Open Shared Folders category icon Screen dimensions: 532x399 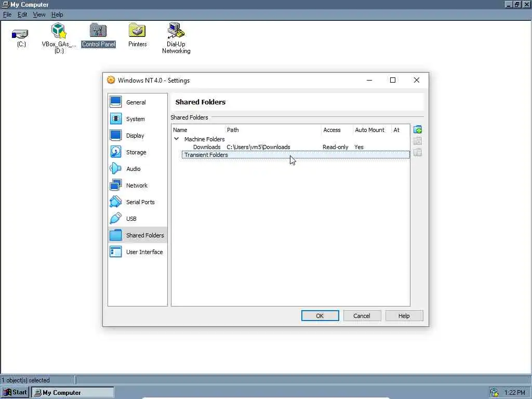pyautogui.click(x=116, y=235)
